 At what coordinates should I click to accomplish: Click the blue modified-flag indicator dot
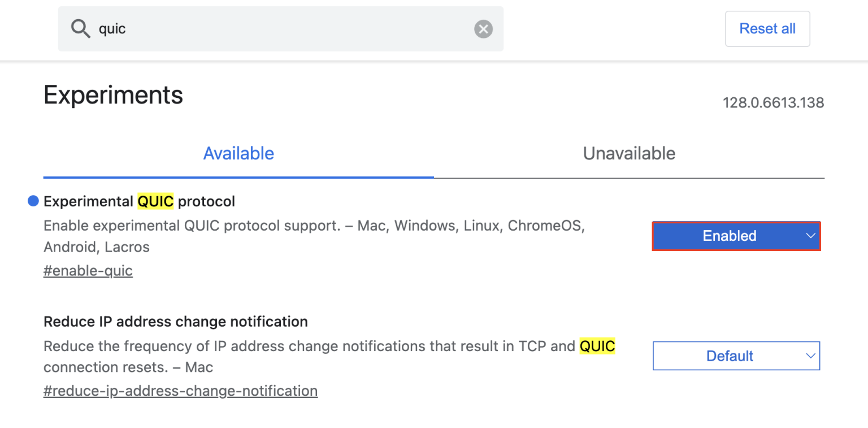[x=33, y=201]
